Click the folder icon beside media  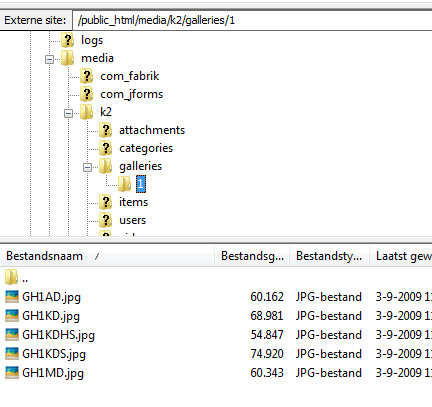68,58
